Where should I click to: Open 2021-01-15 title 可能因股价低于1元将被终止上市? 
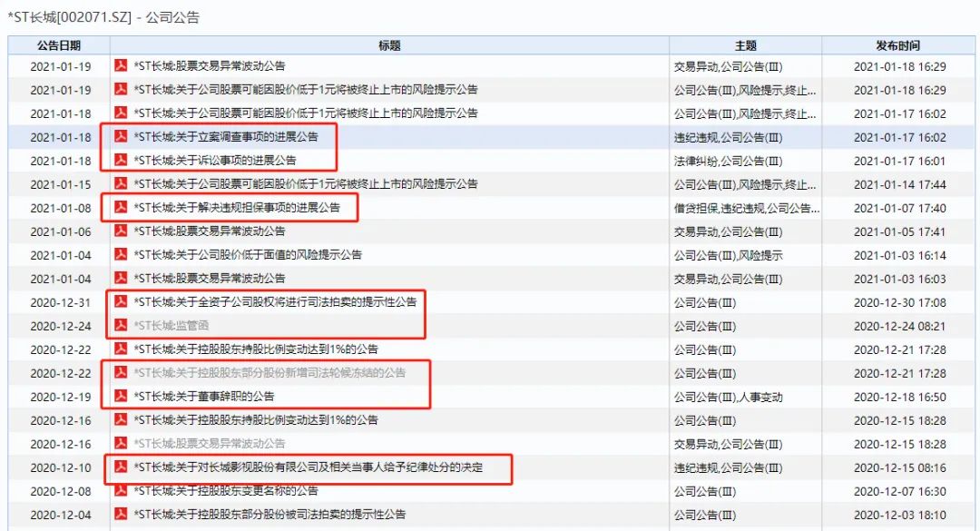(x=306, y=183)
